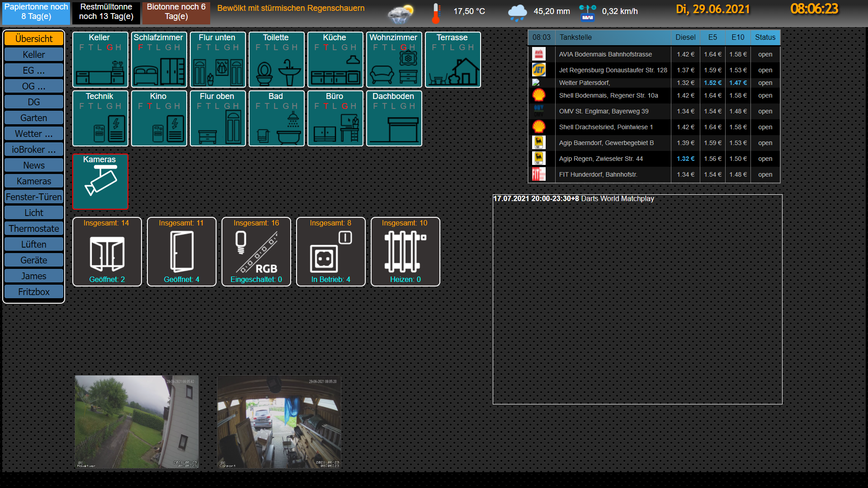
Task: Select Übersicht in the sidebar
Action: click(x=34, y=39)
